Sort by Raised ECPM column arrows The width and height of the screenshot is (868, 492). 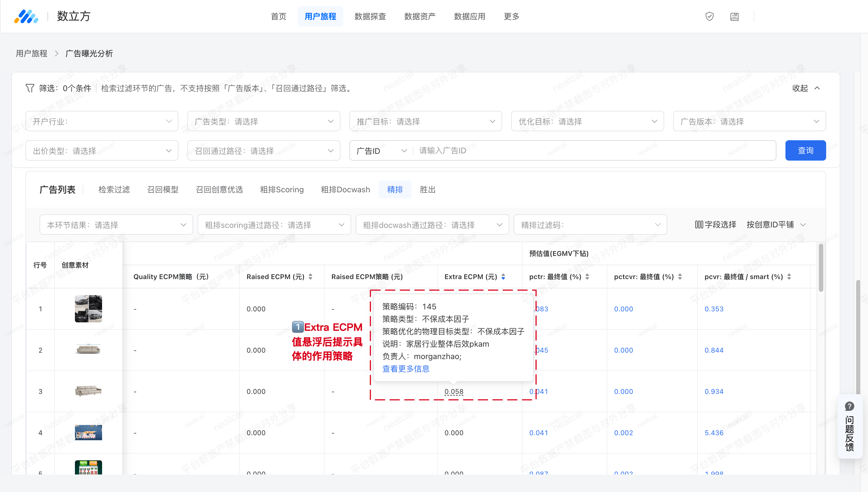(310, 277)
